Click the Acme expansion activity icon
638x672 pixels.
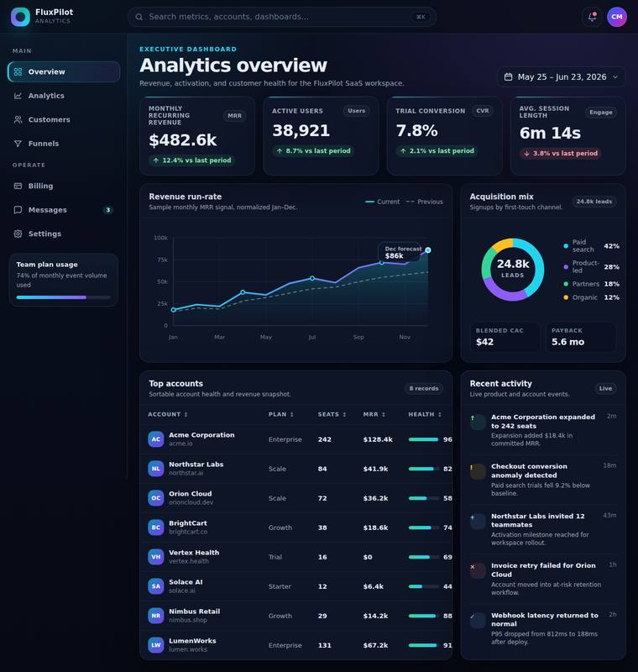point(478,423)
